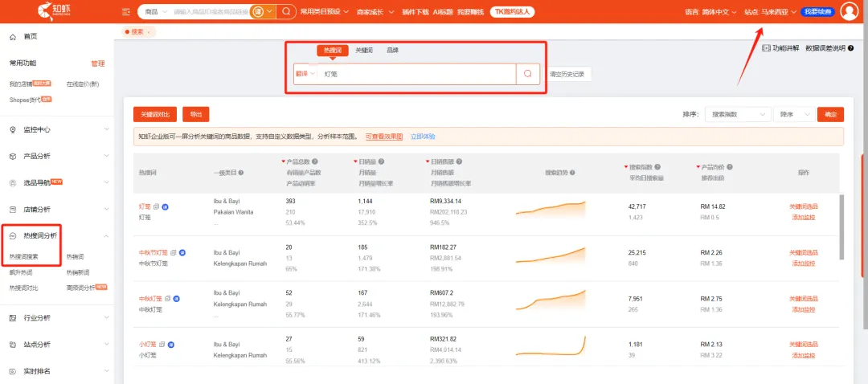
Task: Open 飙升热词 in the sidebar submenu
Action: pyautogui.click(x=20, y=272)
